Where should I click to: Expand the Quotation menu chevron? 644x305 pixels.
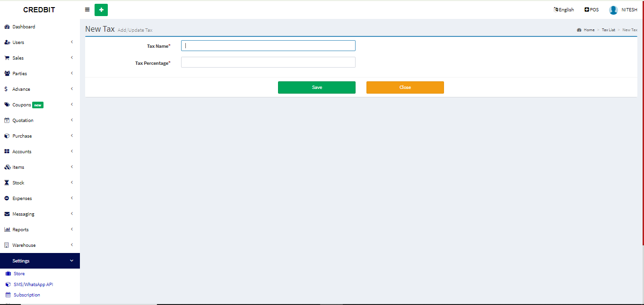(x=72, y=120)
